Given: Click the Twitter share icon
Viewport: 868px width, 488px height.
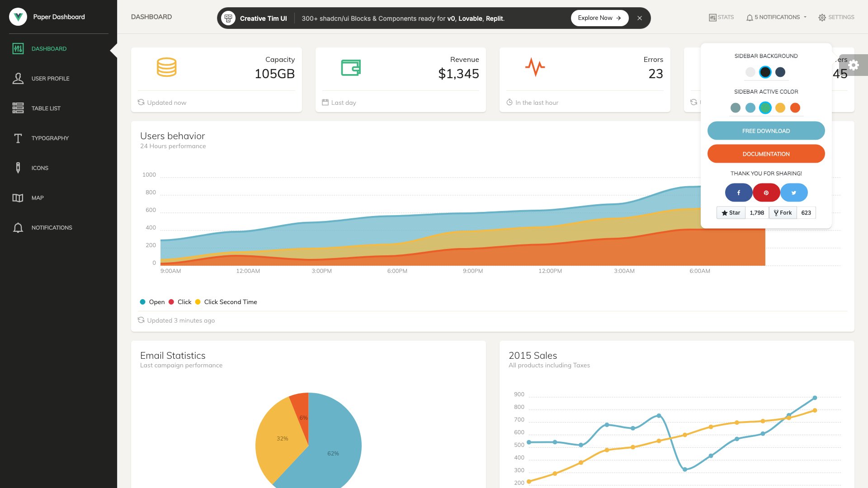Looking at the screenshot, I should coord(794,192).
